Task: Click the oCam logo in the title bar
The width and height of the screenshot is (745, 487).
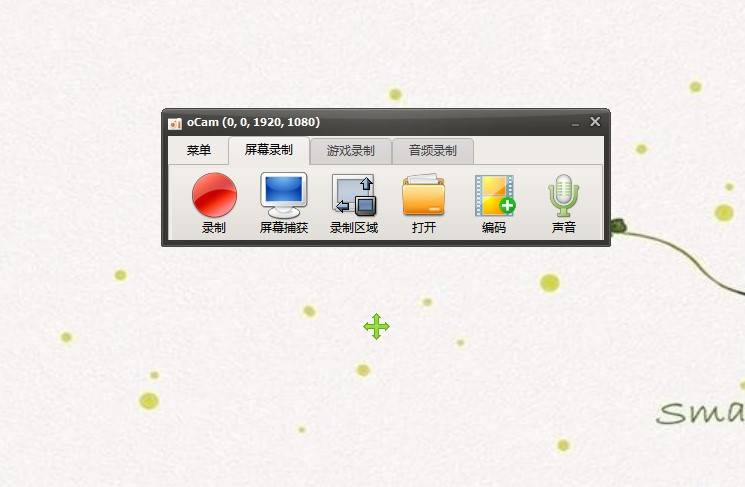Action: 175,123
